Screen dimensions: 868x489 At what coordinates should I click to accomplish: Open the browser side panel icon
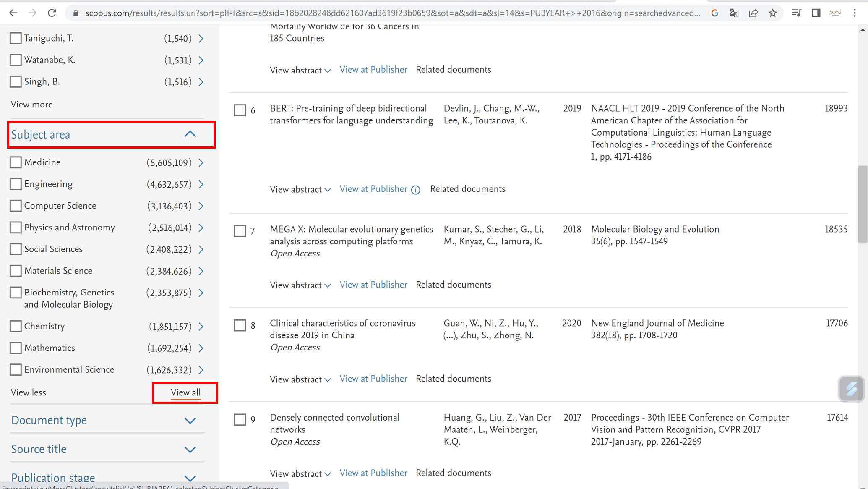point(816,13)
